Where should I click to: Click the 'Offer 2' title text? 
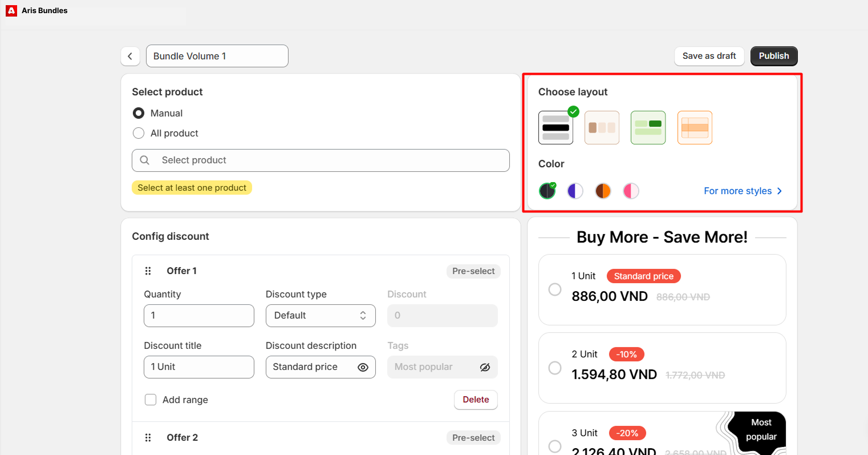182,438
